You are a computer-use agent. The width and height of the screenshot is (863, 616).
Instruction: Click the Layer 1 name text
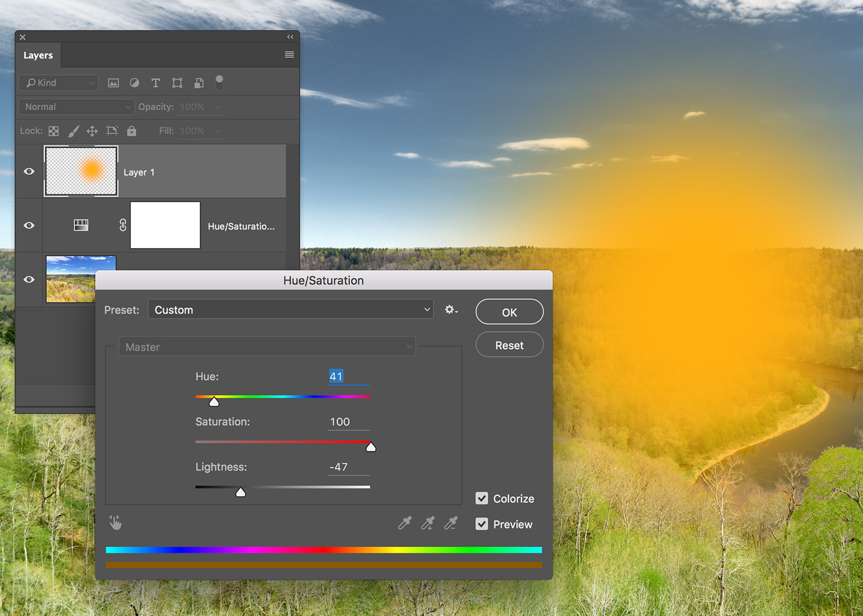click(139, 172)
